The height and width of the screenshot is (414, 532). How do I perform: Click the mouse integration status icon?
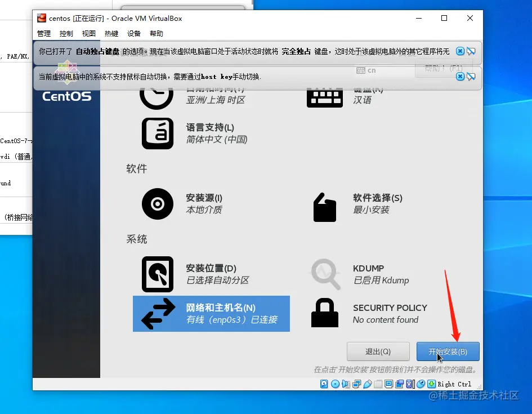click(421, 384)
